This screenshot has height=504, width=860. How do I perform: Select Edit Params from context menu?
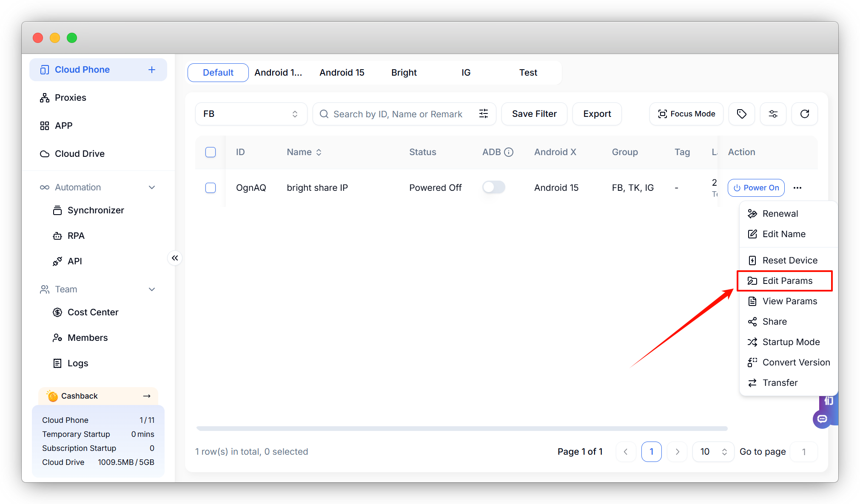(x=787, y=281)
